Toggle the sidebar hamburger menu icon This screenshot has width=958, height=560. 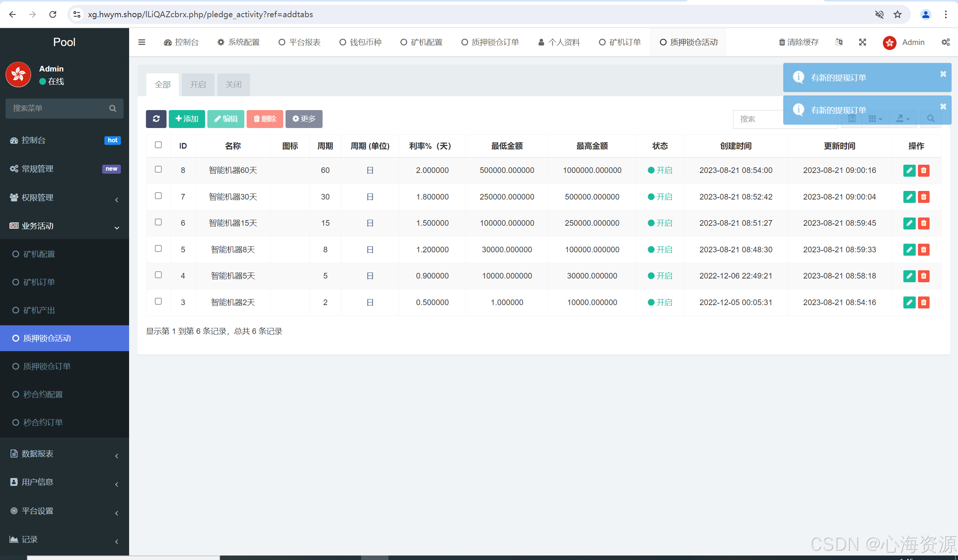tap(141, 42)
